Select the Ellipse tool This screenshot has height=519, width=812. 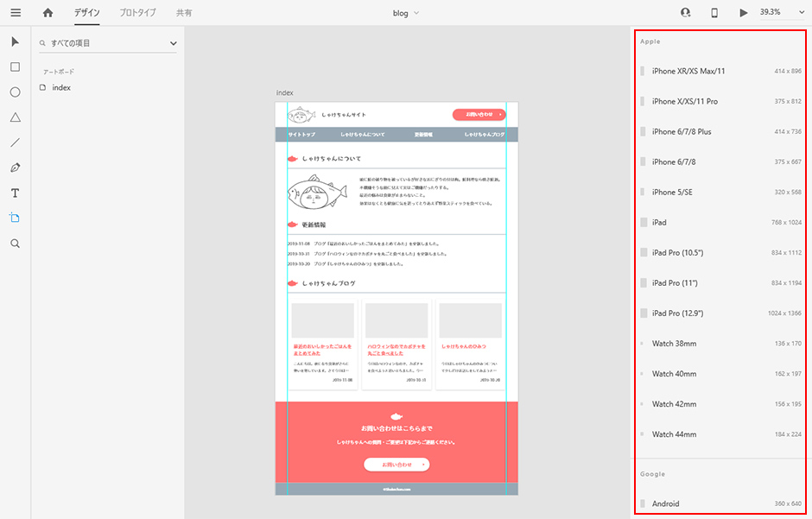(x=15, y=92)
